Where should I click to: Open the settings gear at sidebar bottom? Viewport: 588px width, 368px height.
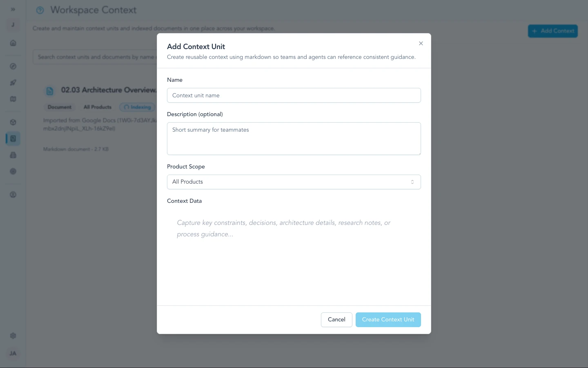coord(13,335)
